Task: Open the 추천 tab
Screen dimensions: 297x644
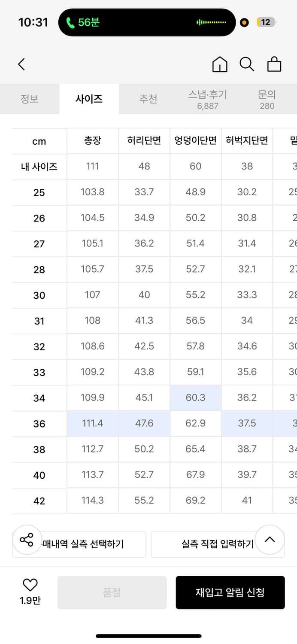Action: [148, 99]
